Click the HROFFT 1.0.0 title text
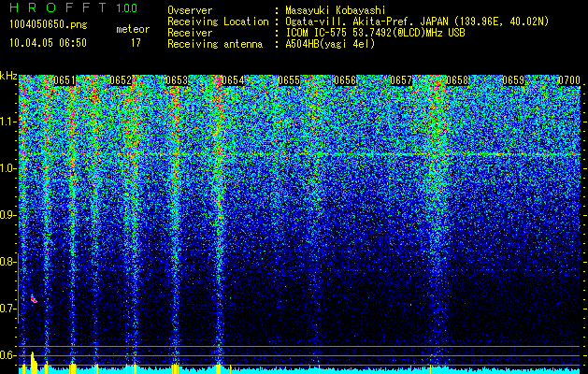The height and width of the screenshot is (374, 588). 73,7
